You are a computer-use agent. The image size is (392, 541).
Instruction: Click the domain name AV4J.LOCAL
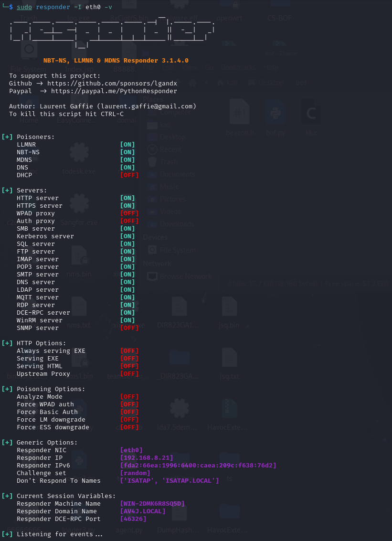tap(142, 511)
